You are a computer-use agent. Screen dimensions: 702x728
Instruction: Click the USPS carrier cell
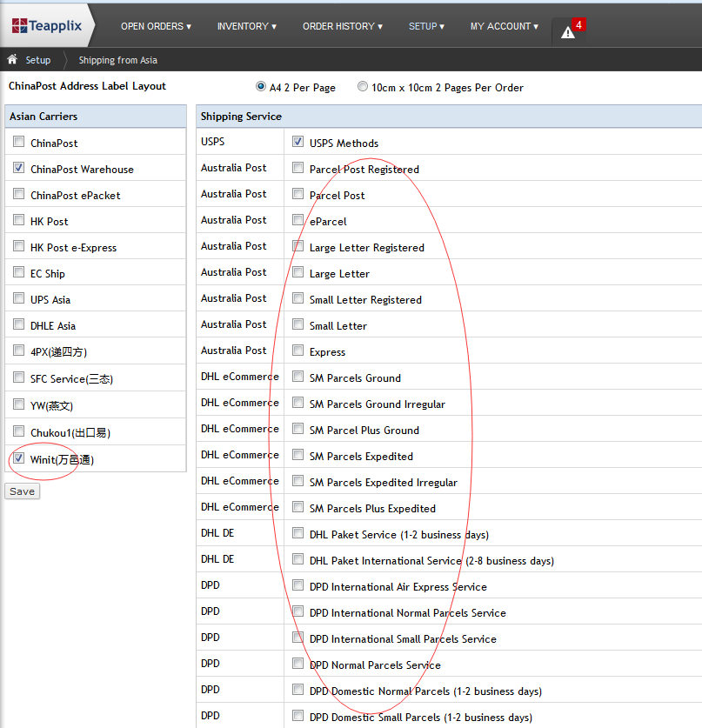(x=239, y=142)
